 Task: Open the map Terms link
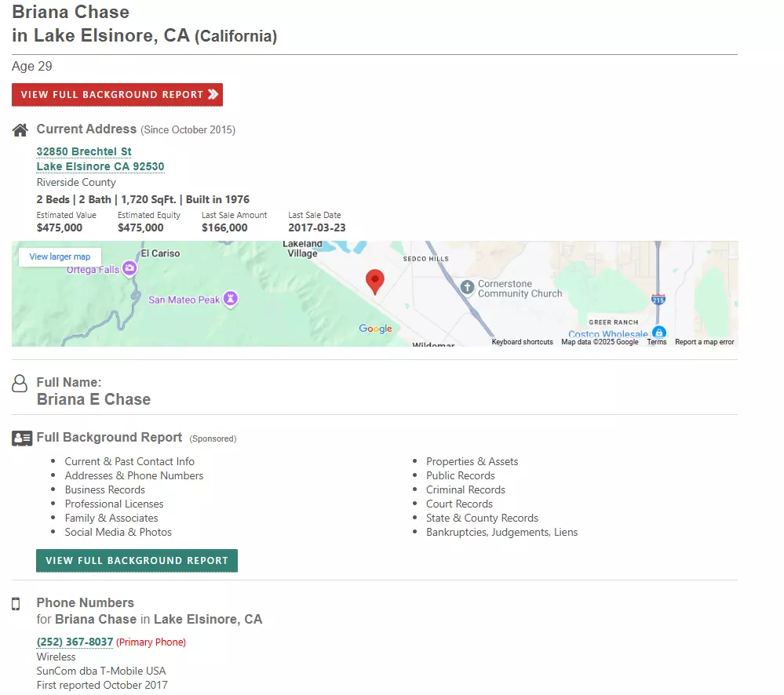657,342
